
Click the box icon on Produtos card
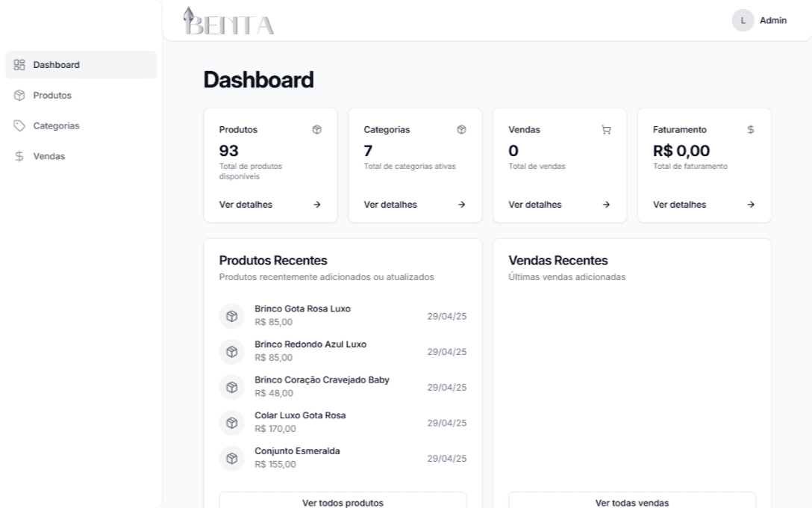[316, 129]
